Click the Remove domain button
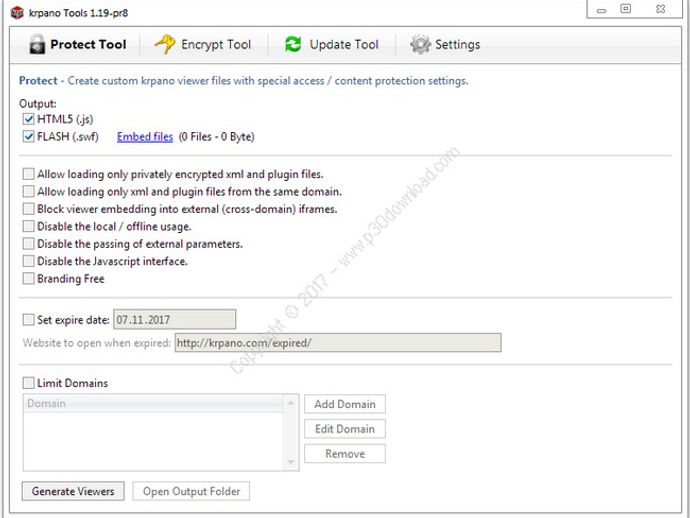The width and height of the screenshot is (690, 518). [345, 454]
